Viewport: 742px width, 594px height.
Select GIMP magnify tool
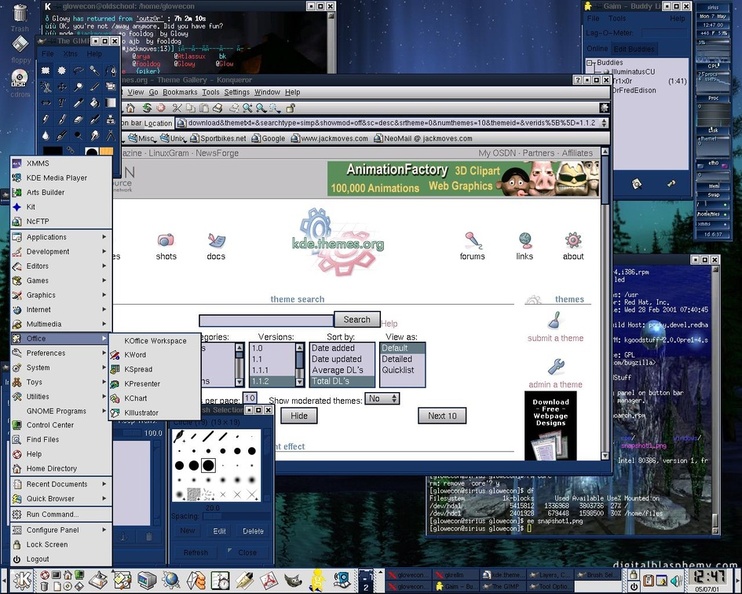click(78, 87)
